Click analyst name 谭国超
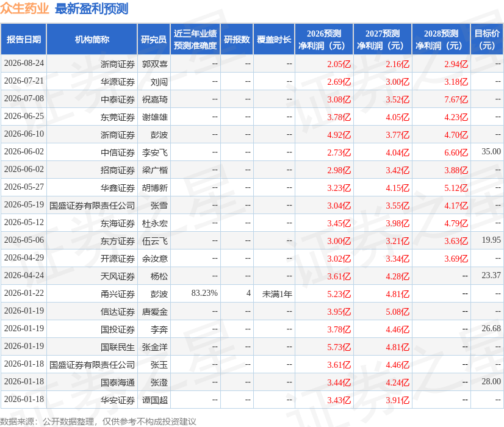This screenshot has height=427, width=504. [x=155, y=400]
